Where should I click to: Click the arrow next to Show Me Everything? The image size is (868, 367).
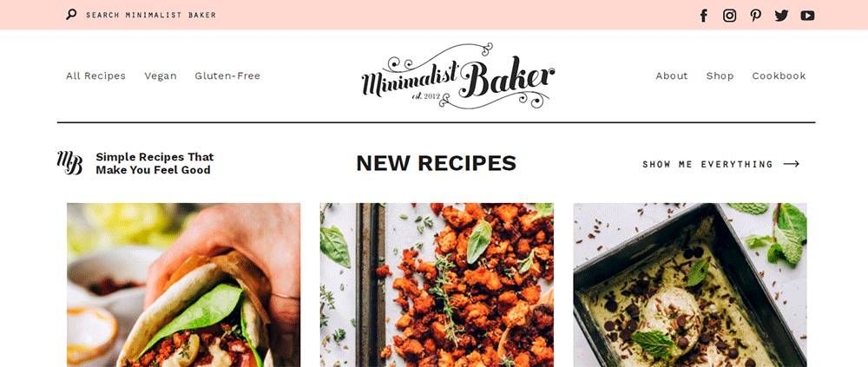click(792, 164)
